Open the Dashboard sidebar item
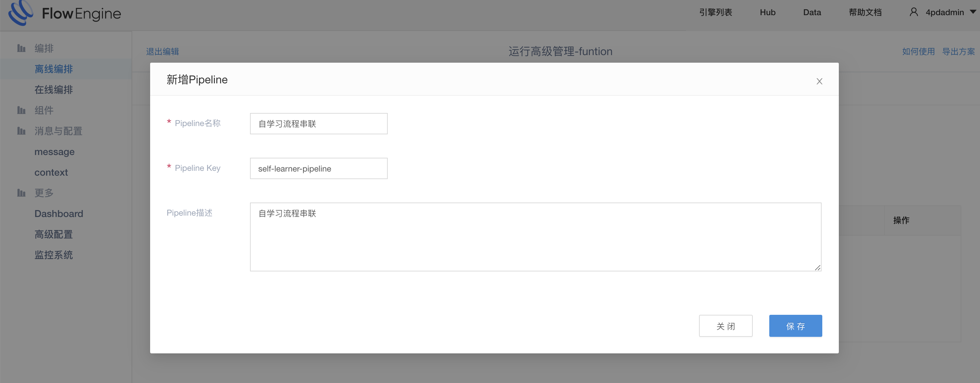The width and height of the screenshot is (980, 383). coord(59,213)
